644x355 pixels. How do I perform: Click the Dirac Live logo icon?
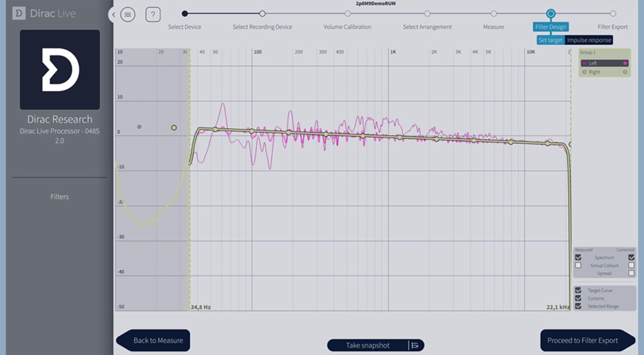coord(19,13)
